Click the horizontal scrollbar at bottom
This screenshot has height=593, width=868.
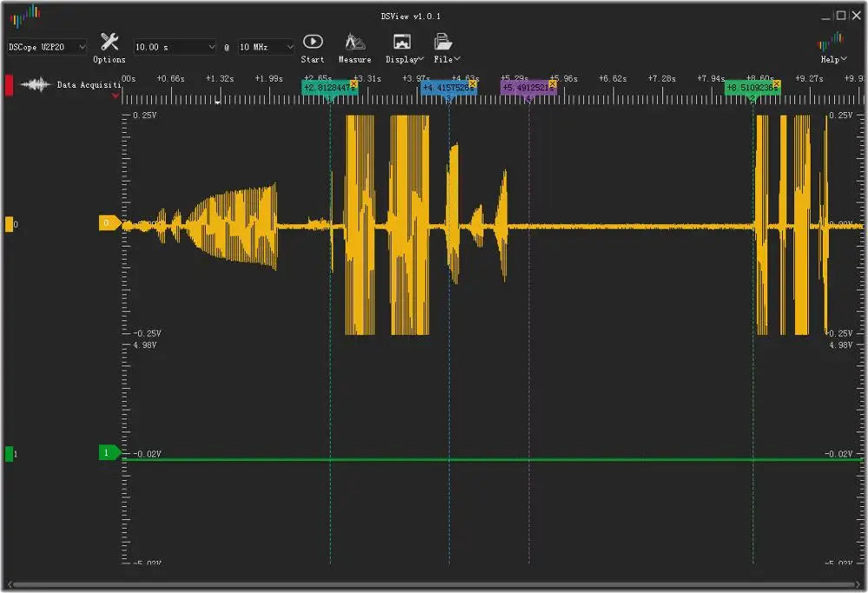(434, 584)
